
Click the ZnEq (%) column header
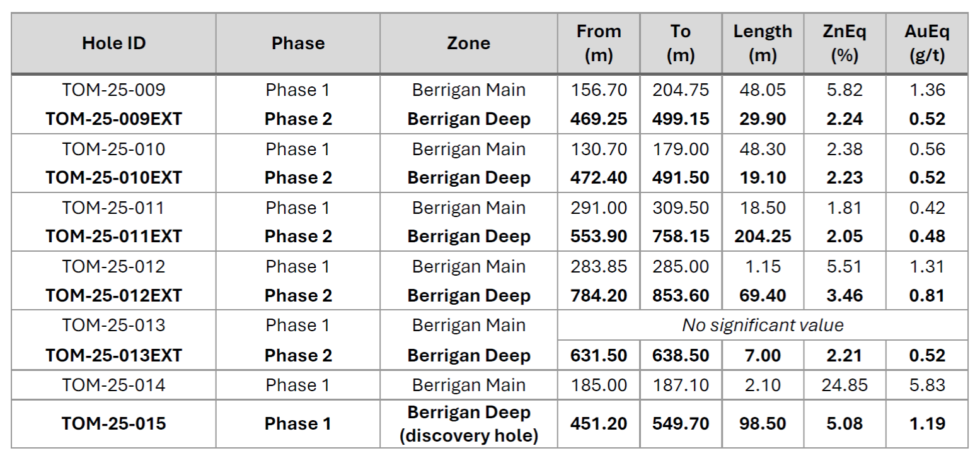pyautogui.click(x=845, y=44)
